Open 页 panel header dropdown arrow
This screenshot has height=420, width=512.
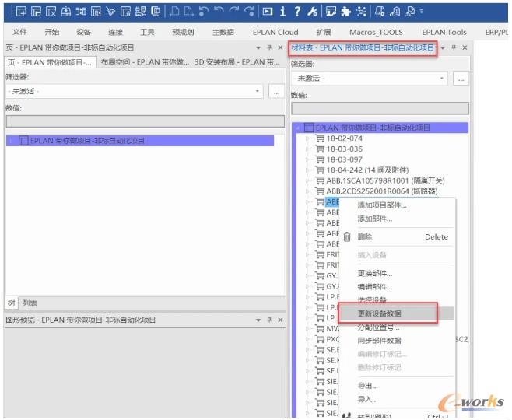point(258,48)
